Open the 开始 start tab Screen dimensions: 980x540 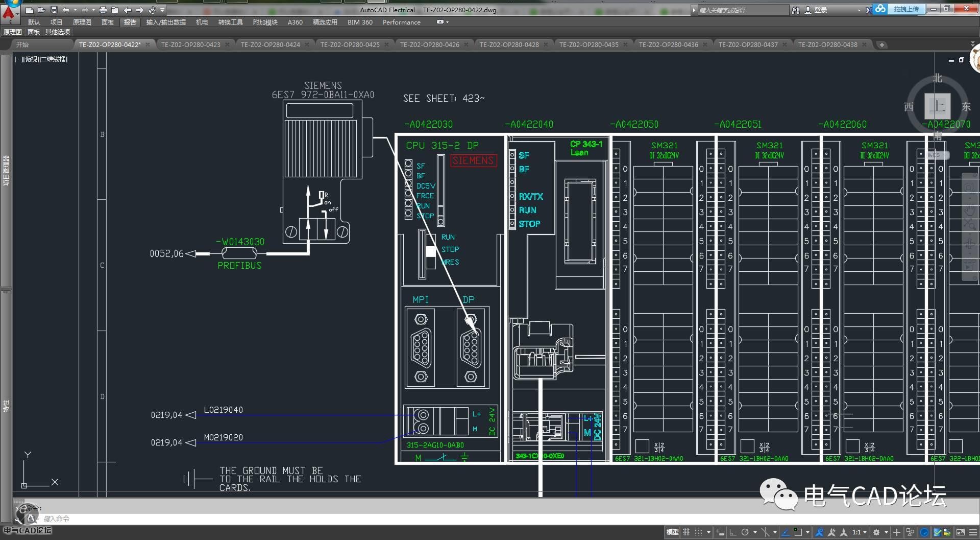[22, 45]
